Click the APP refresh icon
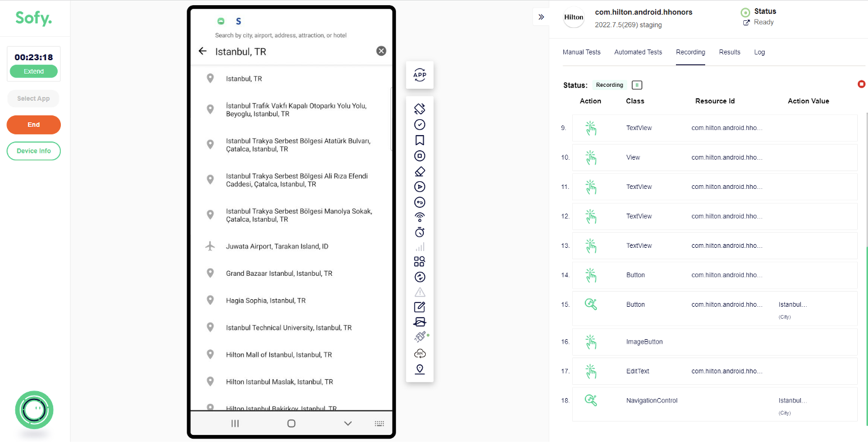The height and width of the screenshot is (445, 868). [419, 75]
